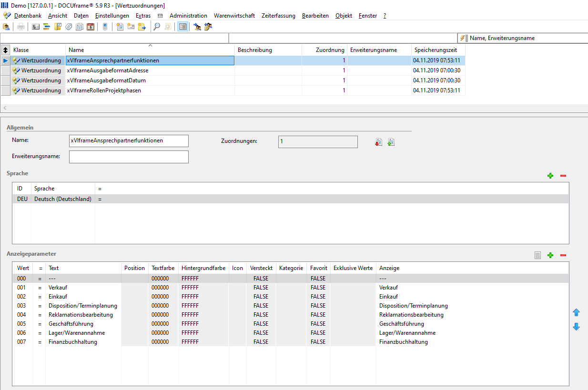
Task: Select the xVIframeAusgabeformatAdresse row
Action: [233, 70]
